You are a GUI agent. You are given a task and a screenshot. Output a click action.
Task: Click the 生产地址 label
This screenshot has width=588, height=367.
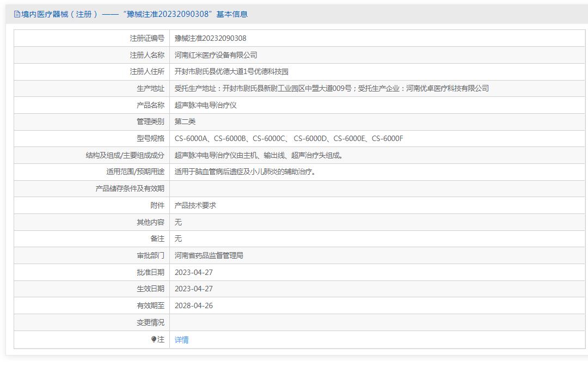pyautogui.click(x=150, y=88)
